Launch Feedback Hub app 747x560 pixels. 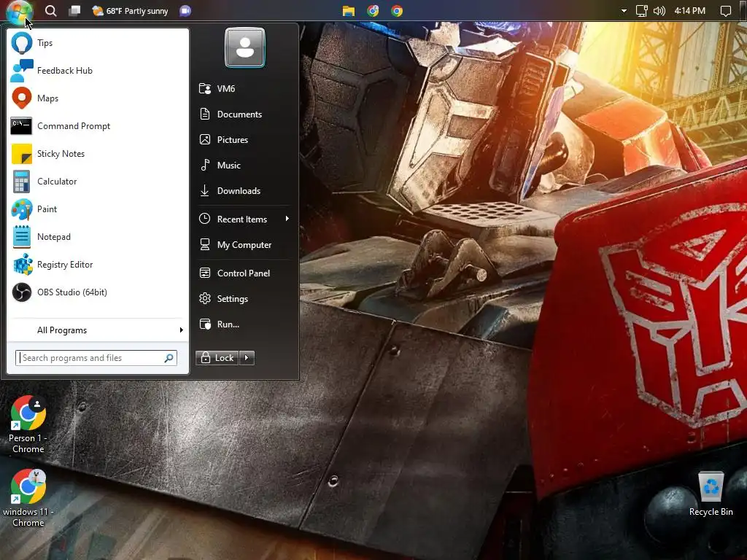point(98,71)
